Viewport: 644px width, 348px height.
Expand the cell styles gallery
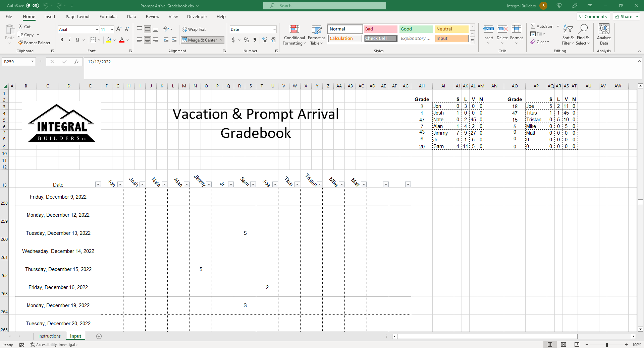[472, 41]
